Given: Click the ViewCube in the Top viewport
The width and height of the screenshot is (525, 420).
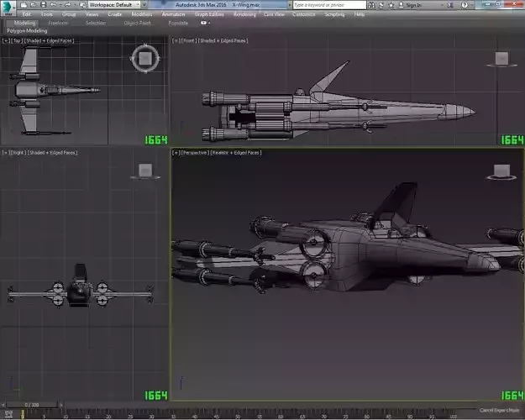Looking at the screenshot, I should click(x=144, y=59).
